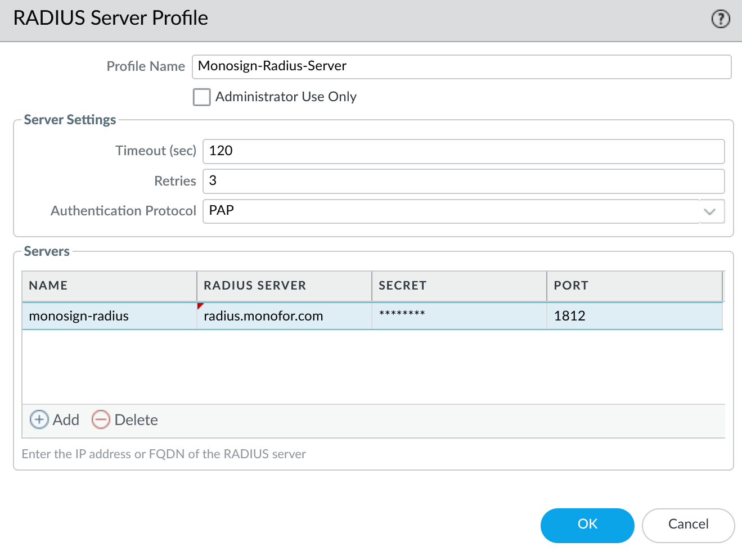The image size is (742, 560).
Task: Click the minus icon to delete server
Action: tap(101, 419)
